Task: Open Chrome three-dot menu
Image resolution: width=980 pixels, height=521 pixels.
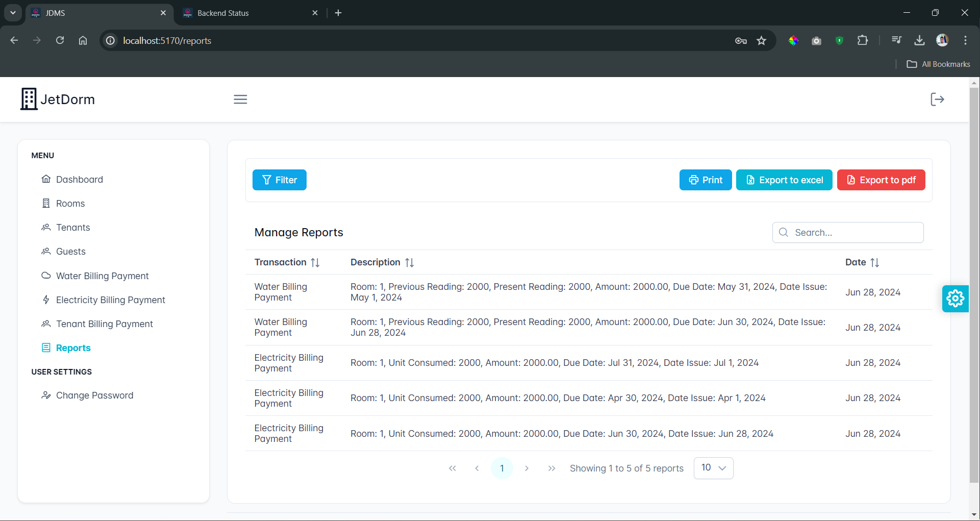Action: click(965, 40)
